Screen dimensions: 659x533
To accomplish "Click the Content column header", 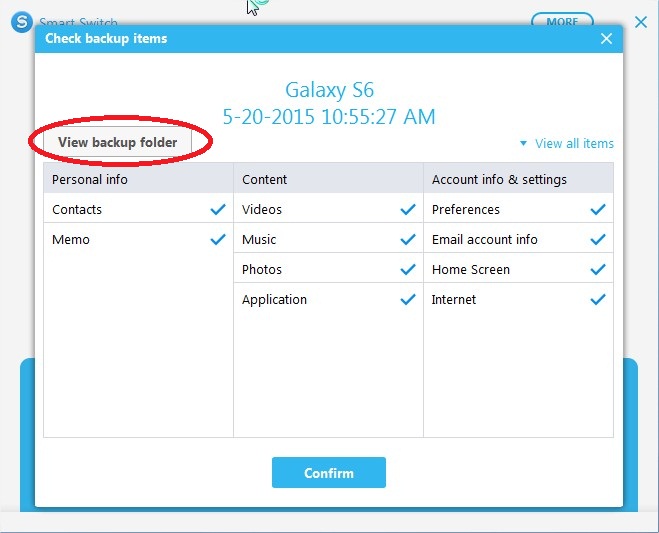I will pyautogui.click(x=328, y=179).
